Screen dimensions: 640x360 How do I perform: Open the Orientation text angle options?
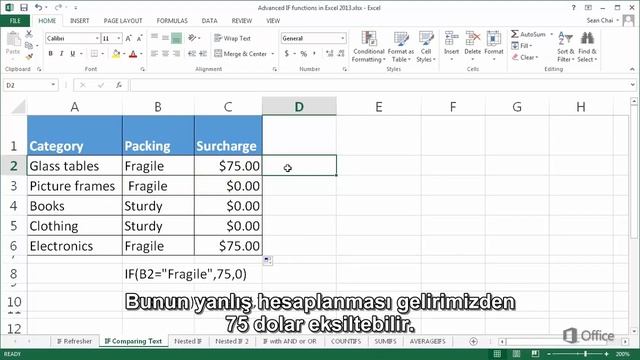[194, 38]
